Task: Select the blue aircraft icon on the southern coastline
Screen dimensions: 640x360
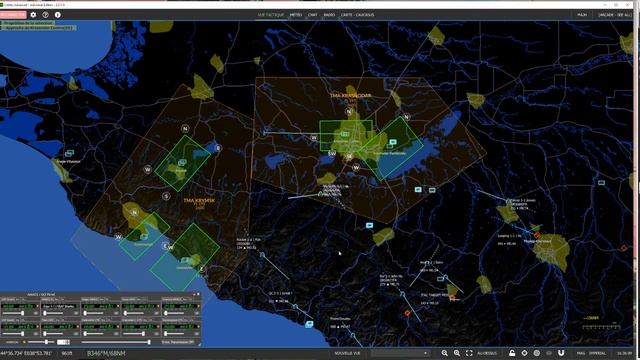Action: (309, 324)
